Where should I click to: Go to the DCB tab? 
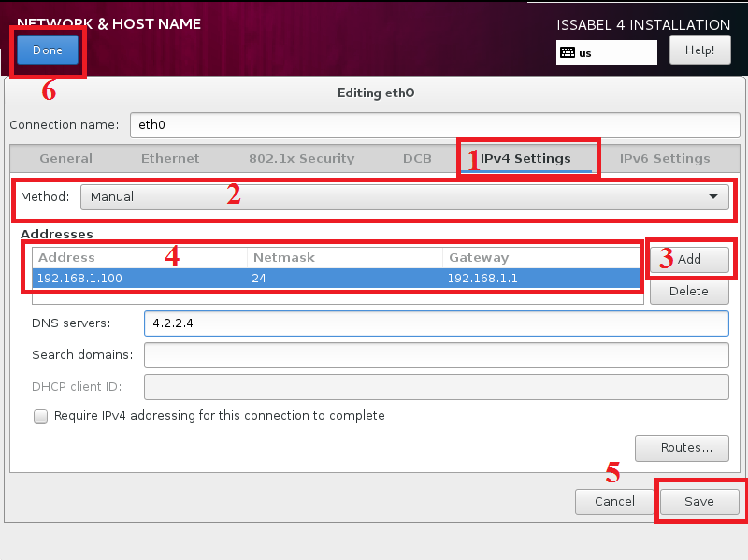tap(417, 159)
